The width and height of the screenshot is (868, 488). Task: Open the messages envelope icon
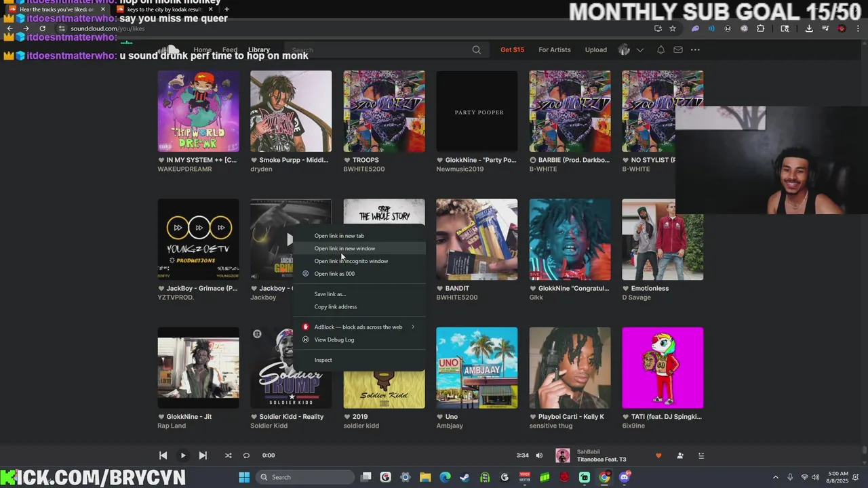pos(678,49)
